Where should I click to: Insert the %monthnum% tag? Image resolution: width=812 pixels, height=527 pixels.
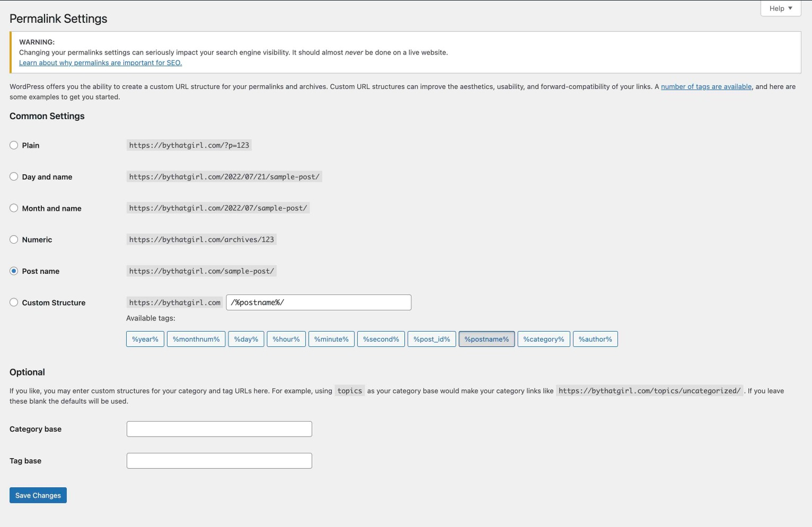tap(196, 339)
